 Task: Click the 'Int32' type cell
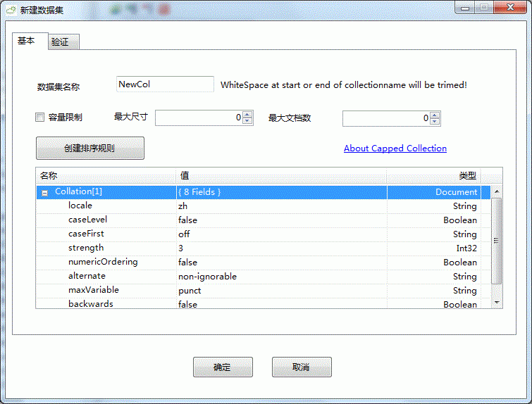[x=434, y=248]
